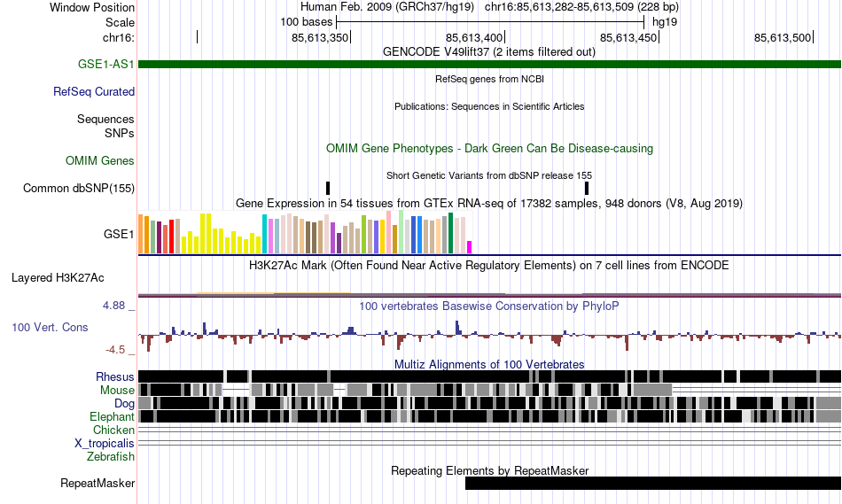Open the RefSeq Curated track label
This screenshot has height=504, width=842.
[94, 92]
